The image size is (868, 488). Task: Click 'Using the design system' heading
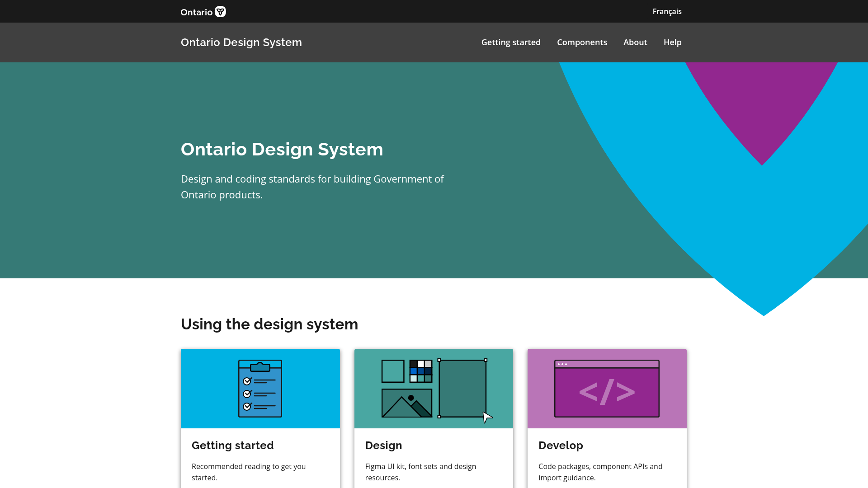point(269,324)
